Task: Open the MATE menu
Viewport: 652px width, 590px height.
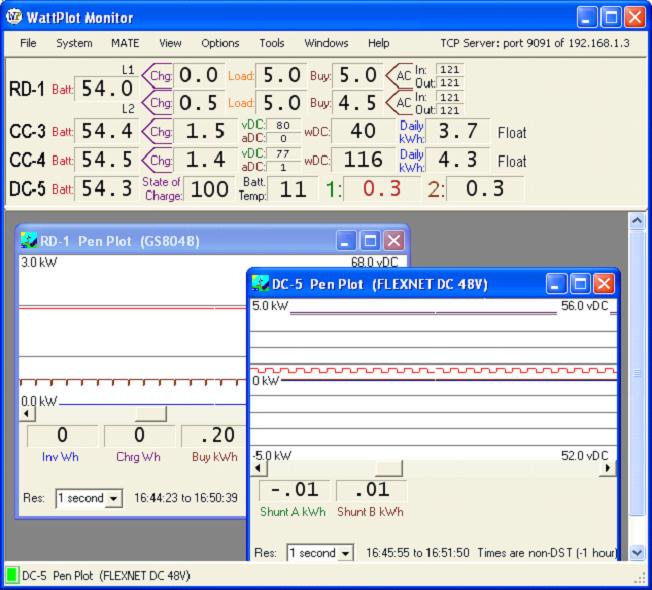Action: (125, 43)
